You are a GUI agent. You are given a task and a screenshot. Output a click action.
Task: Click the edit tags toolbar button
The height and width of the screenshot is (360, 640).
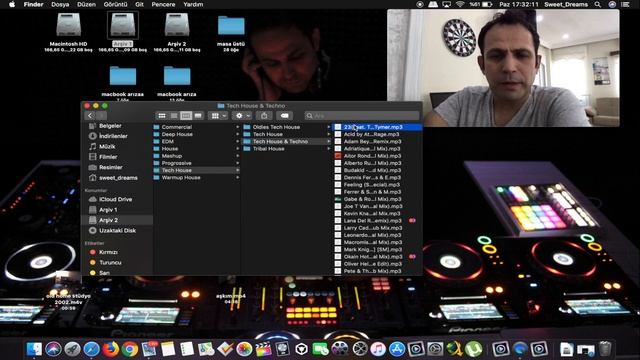pyautogui.click(x=284, y=116)
